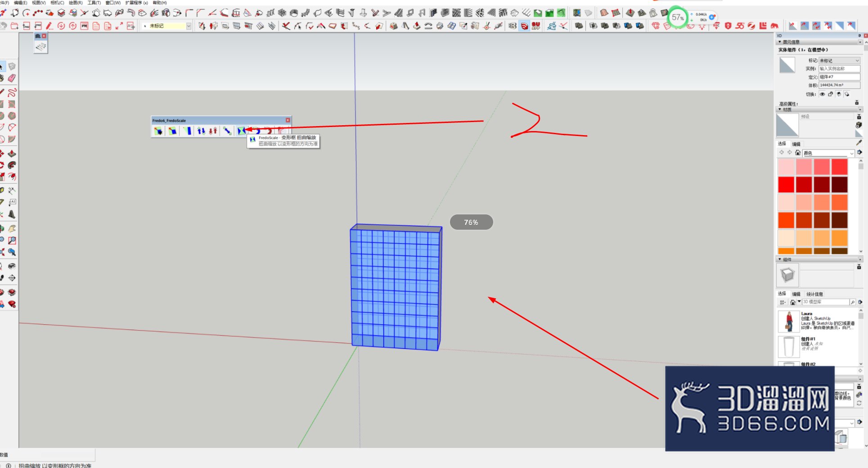Open the 颜色 material library dropdown
Screen dimensions: 868x468
(828, 153)
